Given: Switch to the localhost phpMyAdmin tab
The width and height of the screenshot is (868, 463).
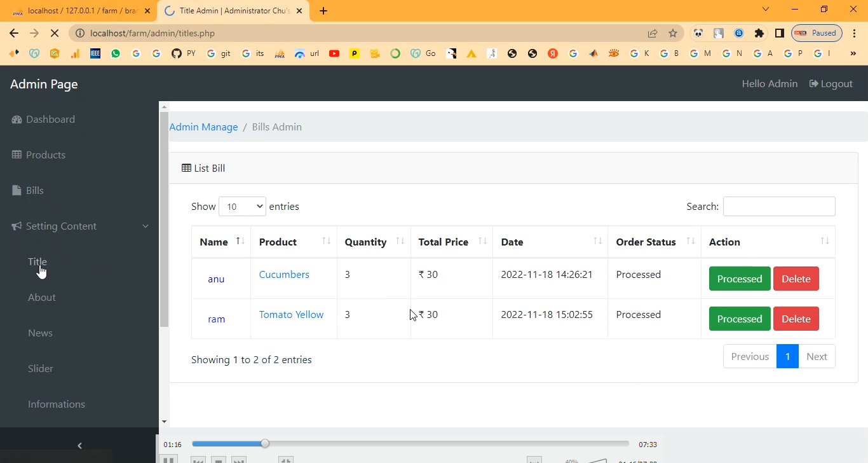Looking at the screenshot, I should [79, 11].
